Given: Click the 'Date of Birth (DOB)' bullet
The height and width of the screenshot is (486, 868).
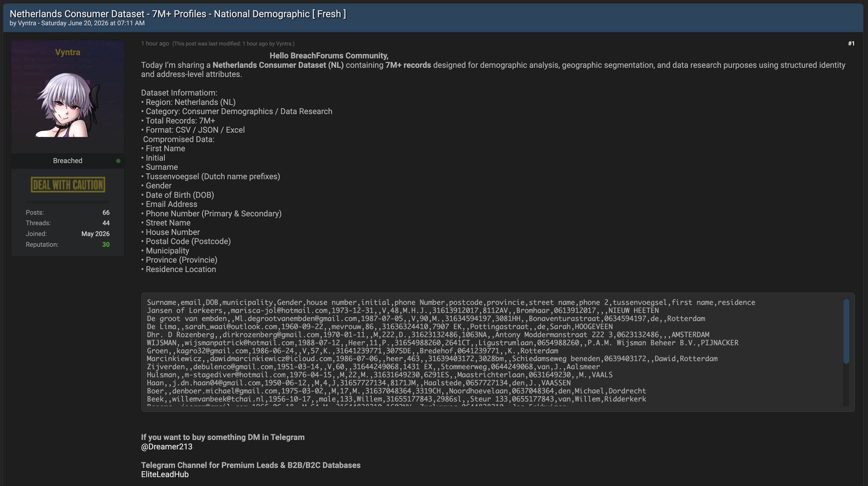Looking at the screenshot, I should point(177,195).
